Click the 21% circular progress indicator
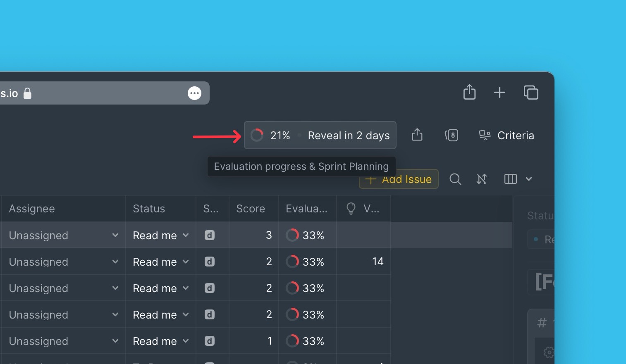626x364 pixels. click(257, 135)
